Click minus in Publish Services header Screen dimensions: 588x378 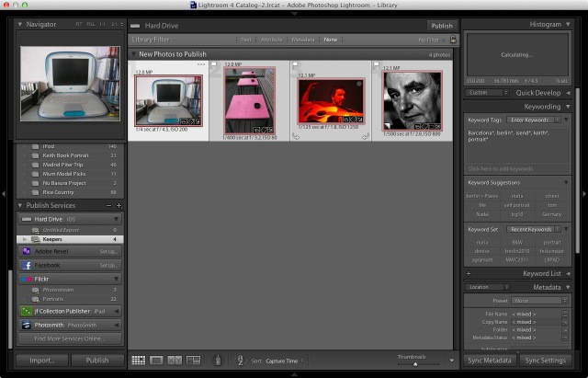108,205
